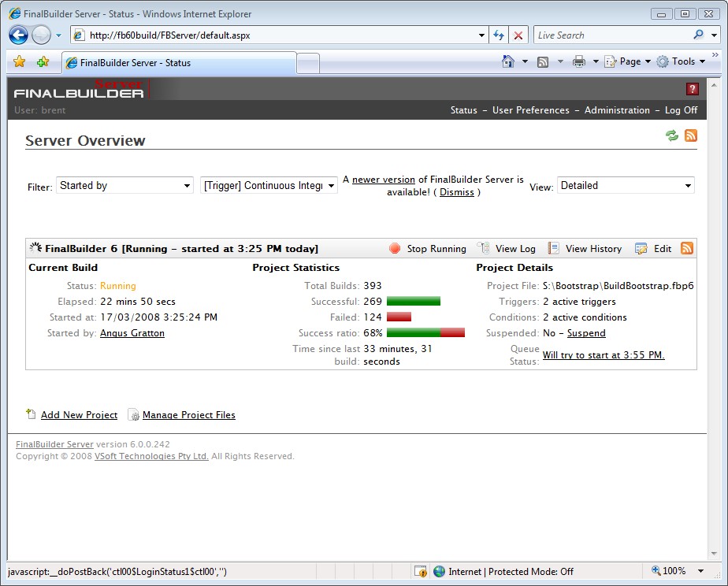Click the Angus Gratton user link
The image size is (728, 586).
132,333
